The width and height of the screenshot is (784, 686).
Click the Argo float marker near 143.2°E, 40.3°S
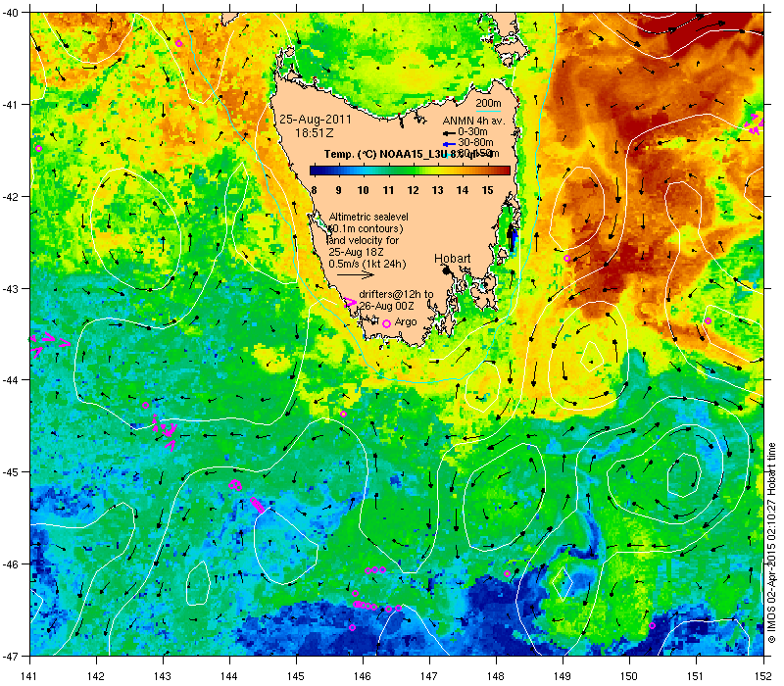click(179, 43)
